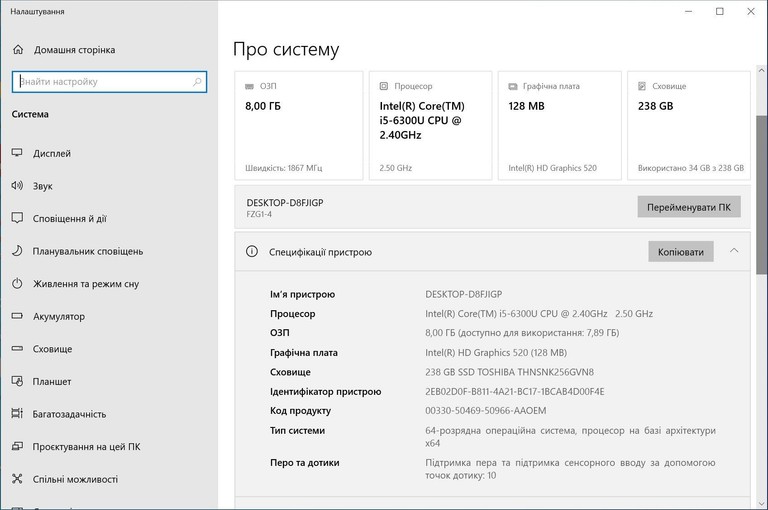The width and height of the screenshot is (768, 510).
Task: Click device ID 2EB02D0F-B811-4A21-BC17-1BCAB4D00F4E
Action: pos(515,391)
